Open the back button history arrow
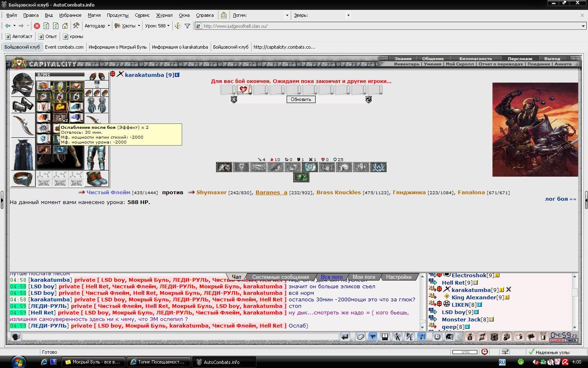 [14, 26]
